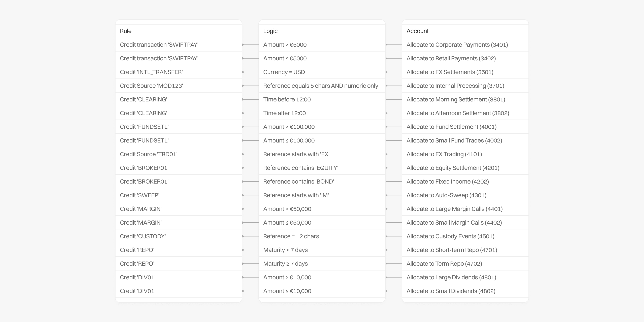Screen dimensions: 644x322
Task: Click the 'Account' column header
Action: [418, 31]
